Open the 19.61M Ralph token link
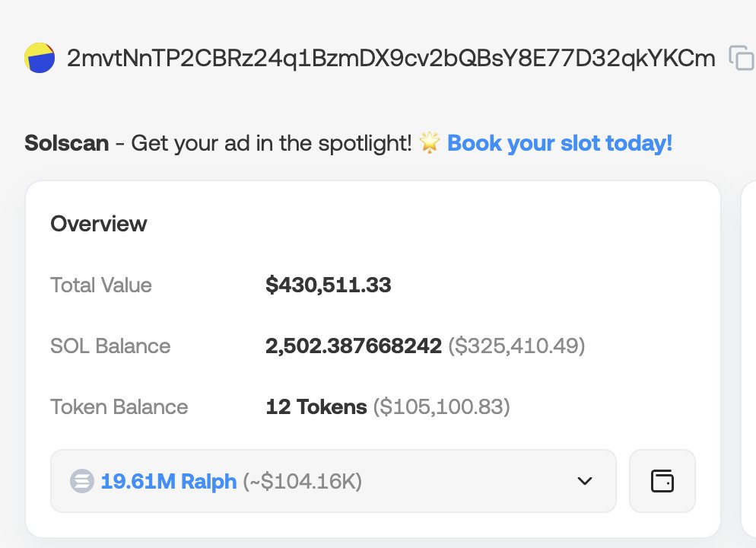 click(168, 482)
